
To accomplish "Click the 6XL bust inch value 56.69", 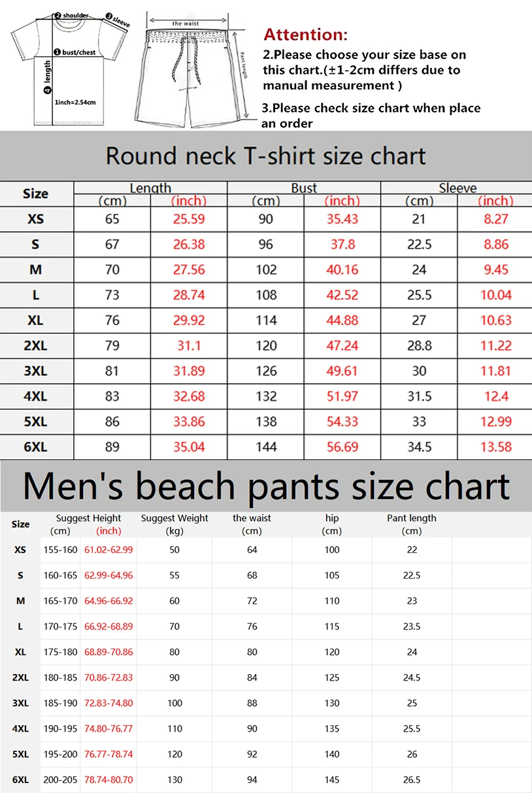I will point(342,447).
